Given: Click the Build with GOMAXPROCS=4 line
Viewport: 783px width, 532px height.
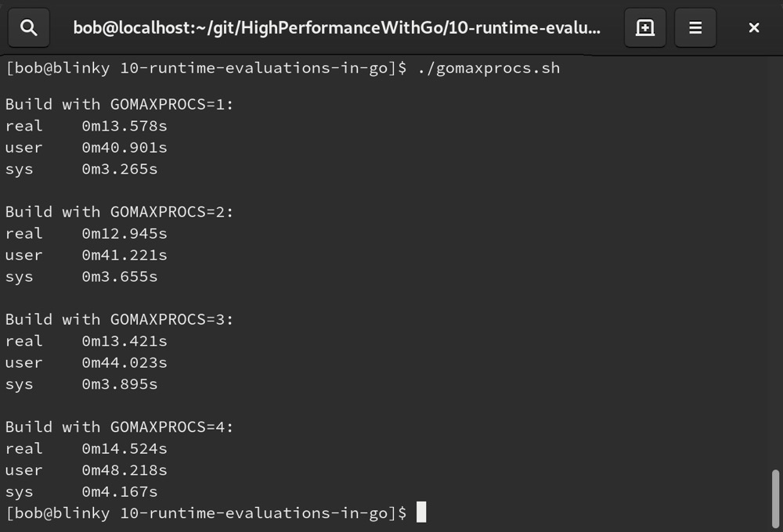Looking at the screenshot, I should tap(119, 427).
